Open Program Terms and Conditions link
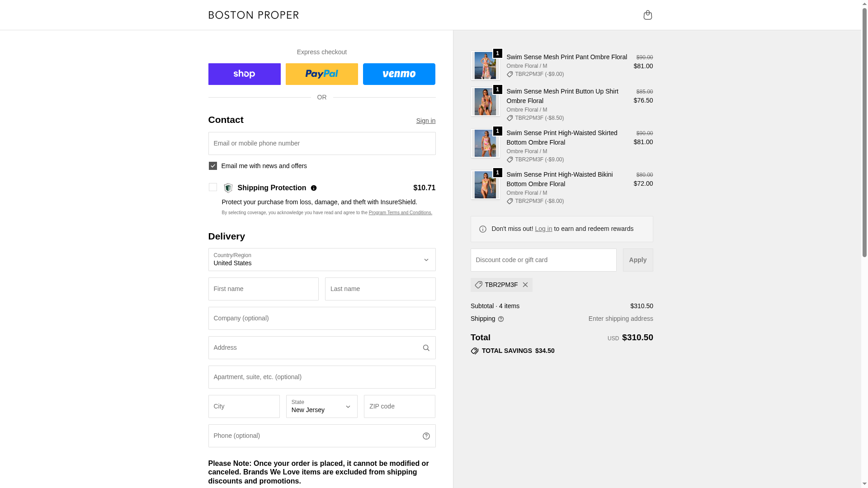 400,213
